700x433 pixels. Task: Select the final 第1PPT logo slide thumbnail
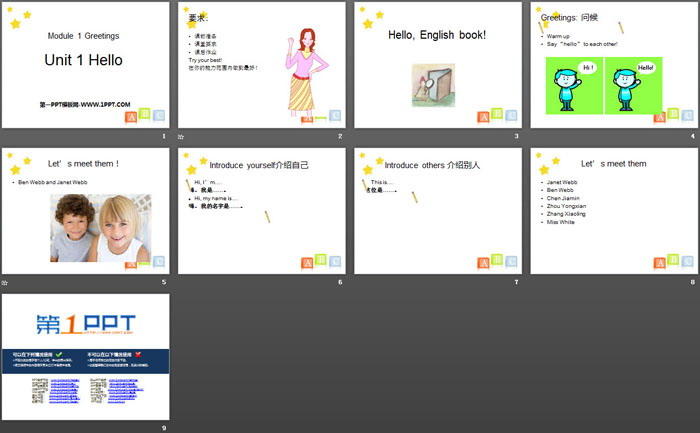pyautogui.click(x=86, y=357)
